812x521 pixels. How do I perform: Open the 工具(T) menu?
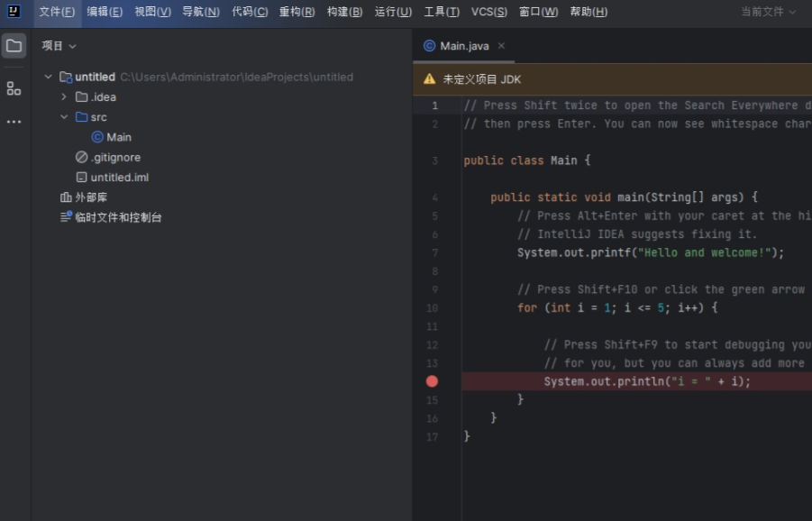coord(442,12)
